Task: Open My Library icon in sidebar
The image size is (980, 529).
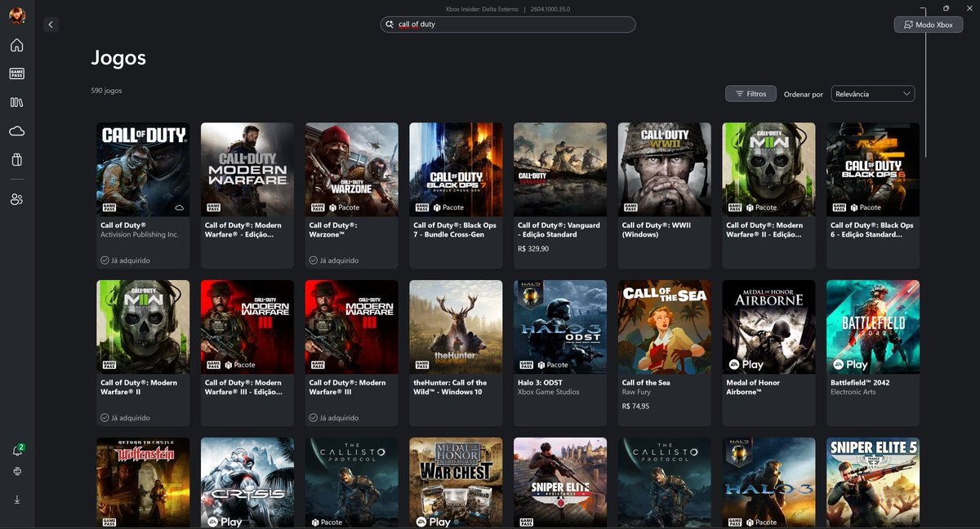Action: 16,102
